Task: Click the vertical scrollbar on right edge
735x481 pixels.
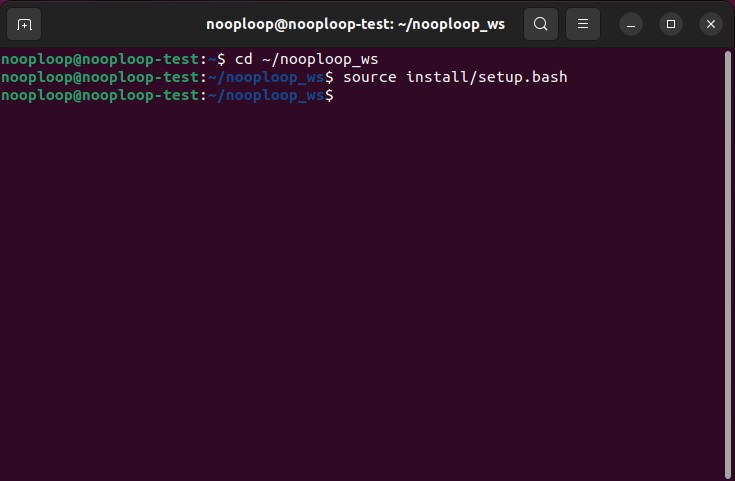Action: [727, 260]
